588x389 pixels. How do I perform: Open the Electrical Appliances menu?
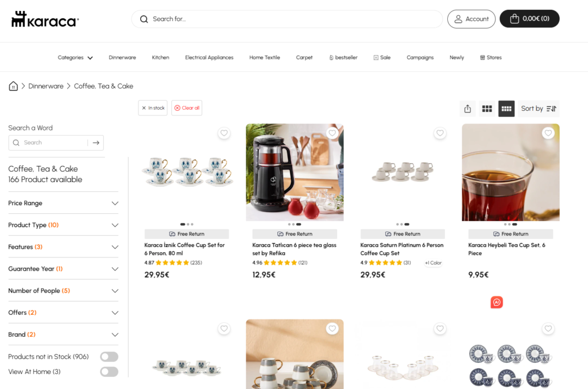point(209,58)
